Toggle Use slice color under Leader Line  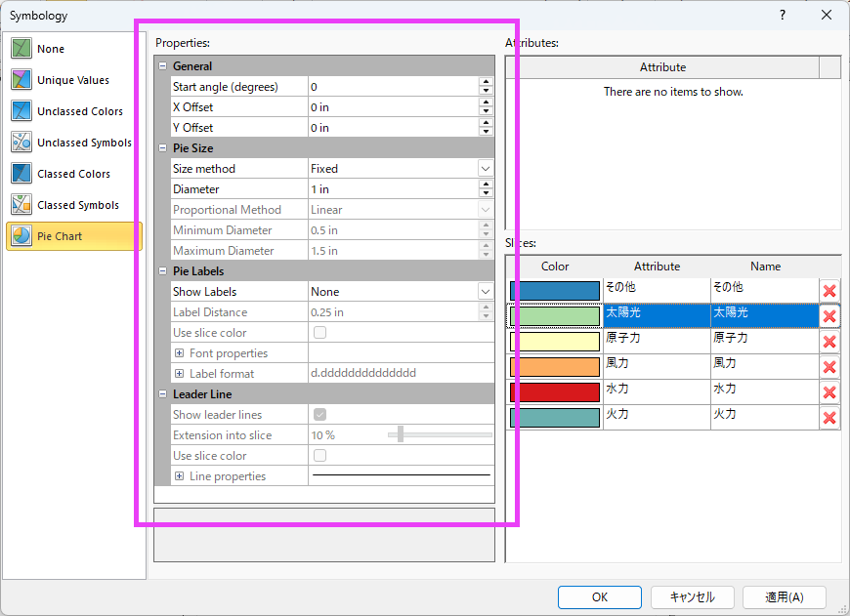pos(319,456)
